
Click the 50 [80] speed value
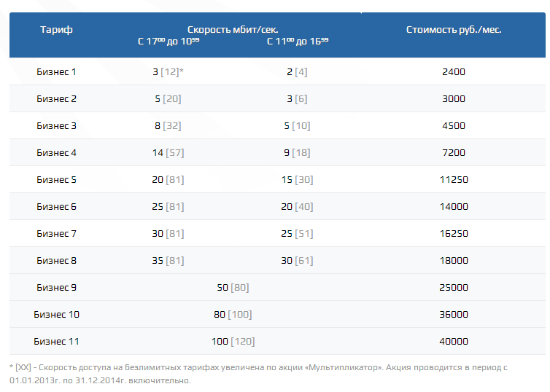[233, 287]
